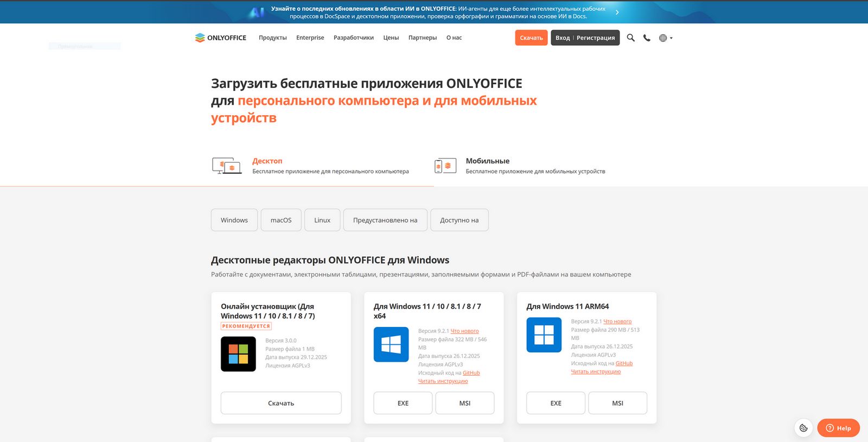Click the Регистрация link

(596, 37)
